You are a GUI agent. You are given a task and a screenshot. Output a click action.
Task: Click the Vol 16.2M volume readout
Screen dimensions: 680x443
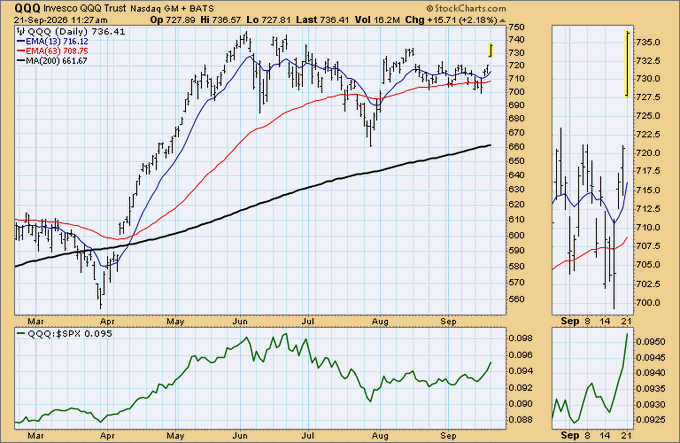378,20
